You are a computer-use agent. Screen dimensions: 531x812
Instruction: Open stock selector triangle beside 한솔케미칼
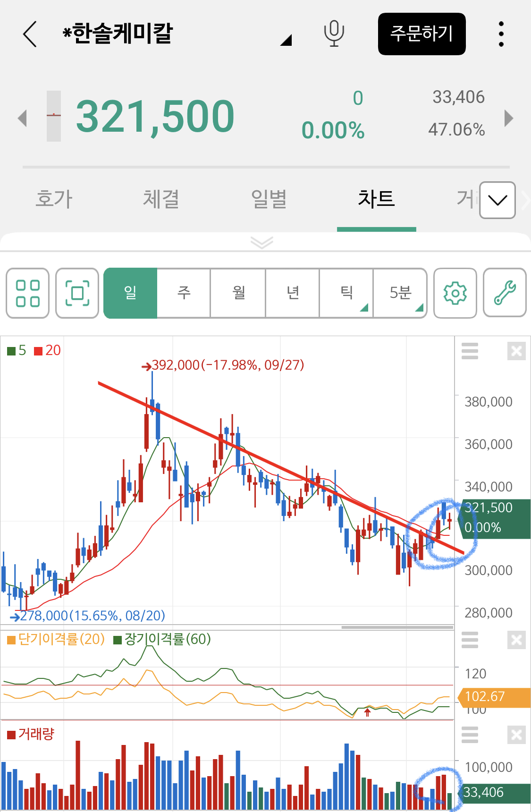[286, 41]
